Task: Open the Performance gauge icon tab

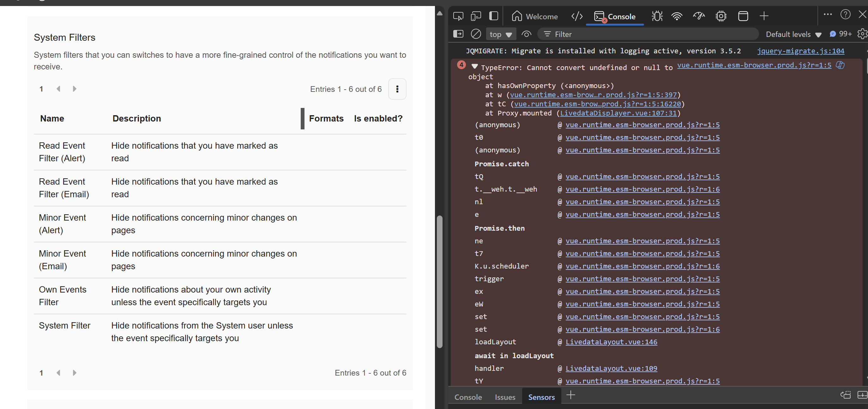Action: (x=698, y=16)
